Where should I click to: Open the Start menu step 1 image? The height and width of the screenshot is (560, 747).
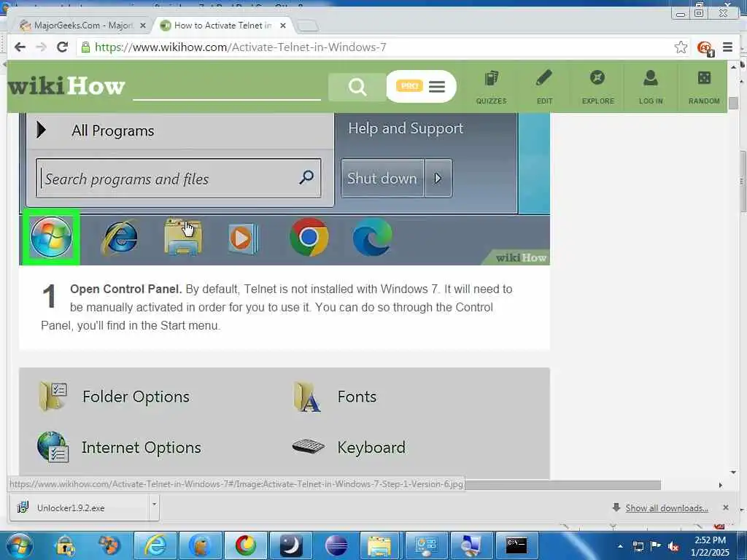coord(285,189)
